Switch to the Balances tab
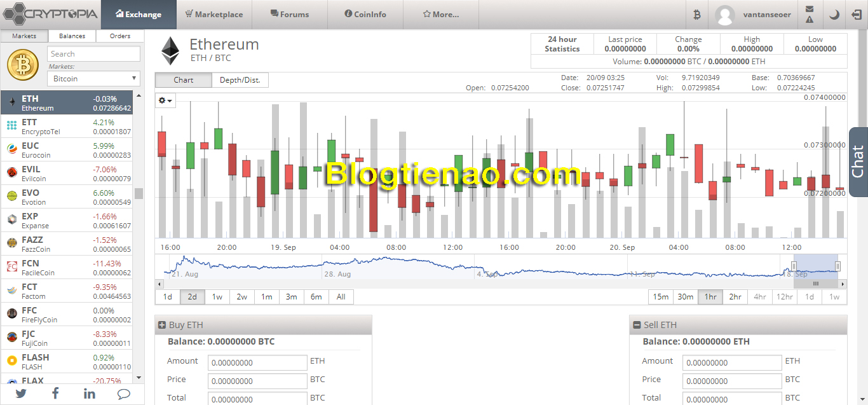The image size is (868, 405). (x=72, y=36)
